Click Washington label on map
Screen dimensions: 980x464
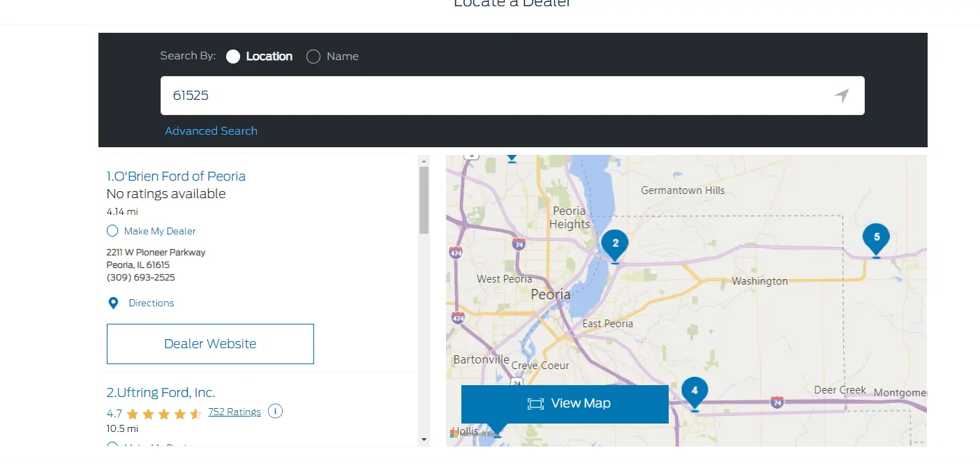pyautogui.click(x=759, y=281)
